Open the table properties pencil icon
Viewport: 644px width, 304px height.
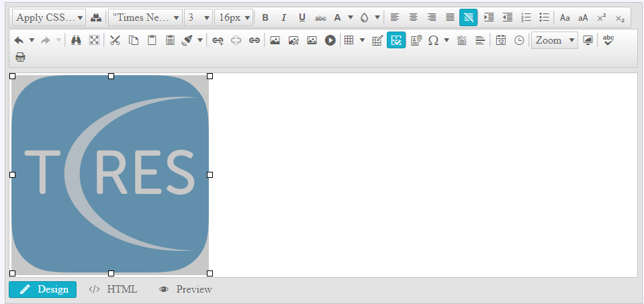coord(377,40)
